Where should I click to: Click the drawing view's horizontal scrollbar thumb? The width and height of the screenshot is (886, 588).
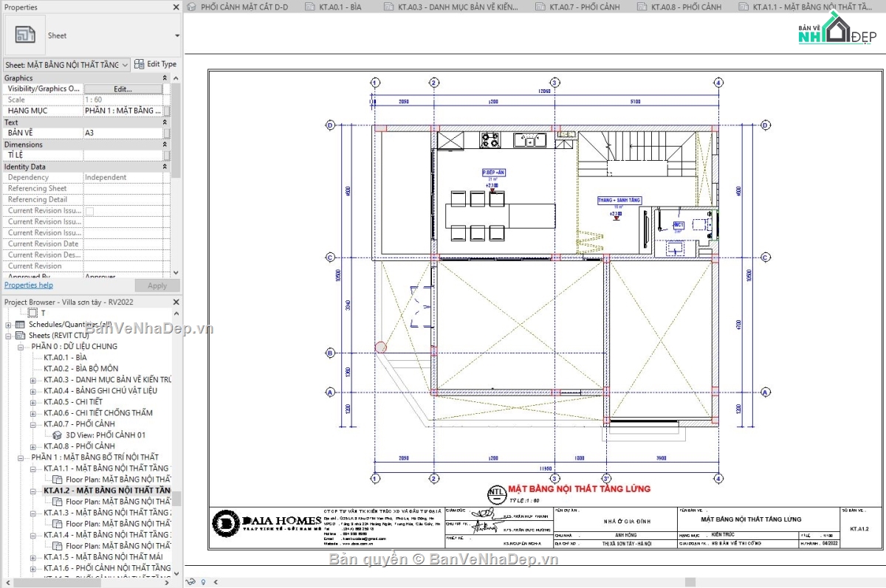pos(690,583)
